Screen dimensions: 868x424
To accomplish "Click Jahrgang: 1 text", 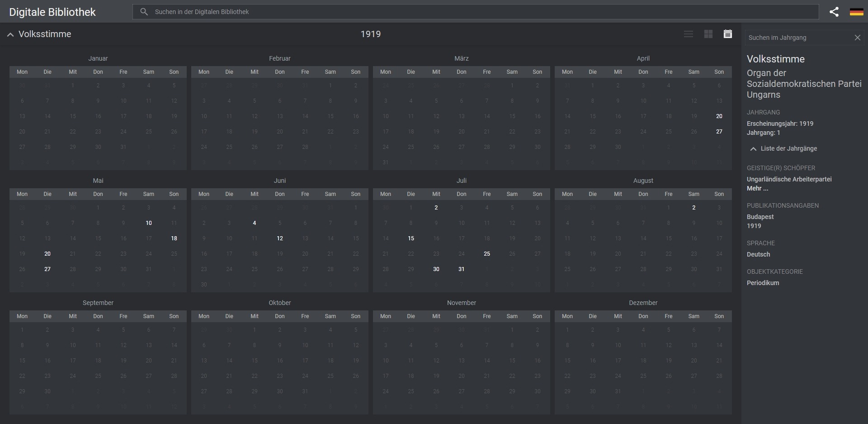I will coord(764,133).
